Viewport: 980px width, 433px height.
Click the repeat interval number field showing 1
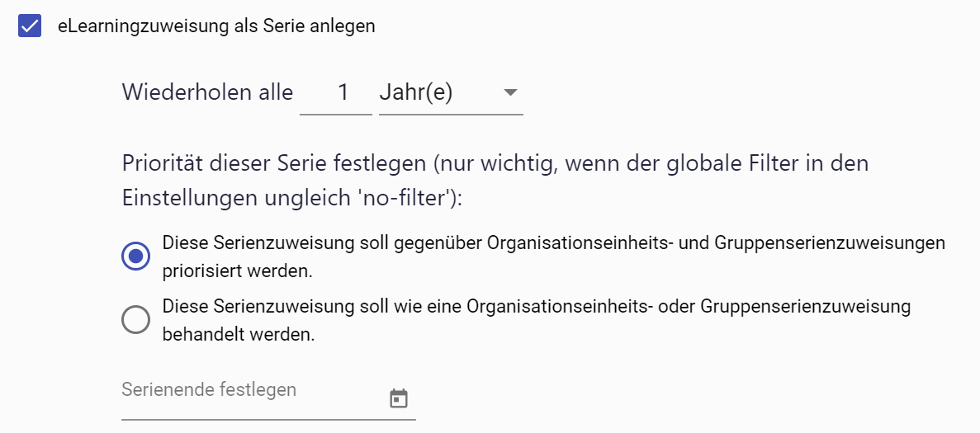336,92
